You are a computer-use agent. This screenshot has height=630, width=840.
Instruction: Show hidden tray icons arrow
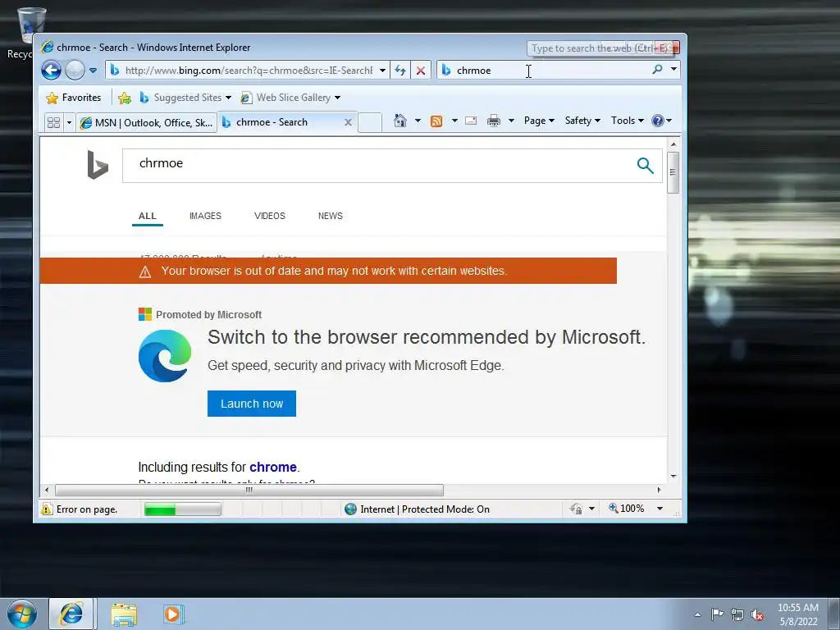tap(697, 614)
